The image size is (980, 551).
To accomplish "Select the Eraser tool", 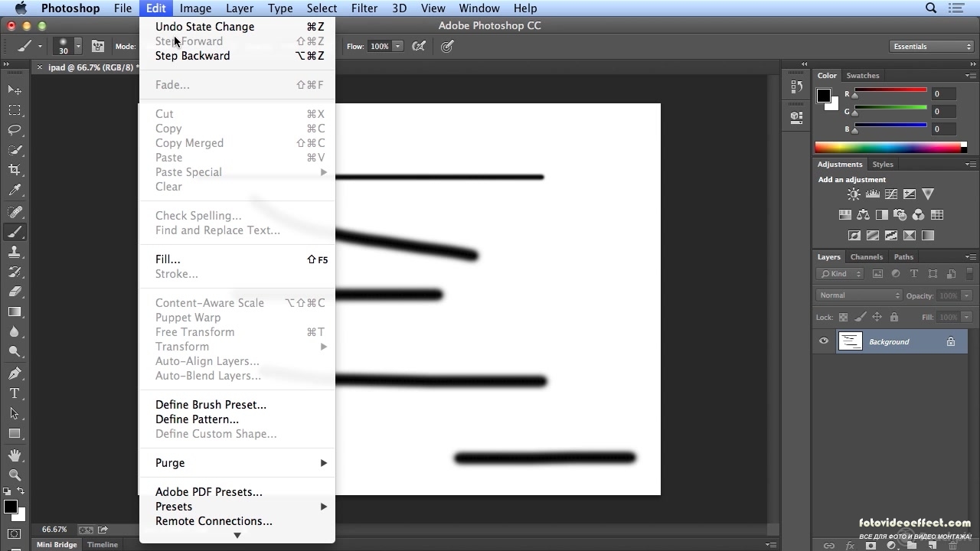I will (15, 292).
